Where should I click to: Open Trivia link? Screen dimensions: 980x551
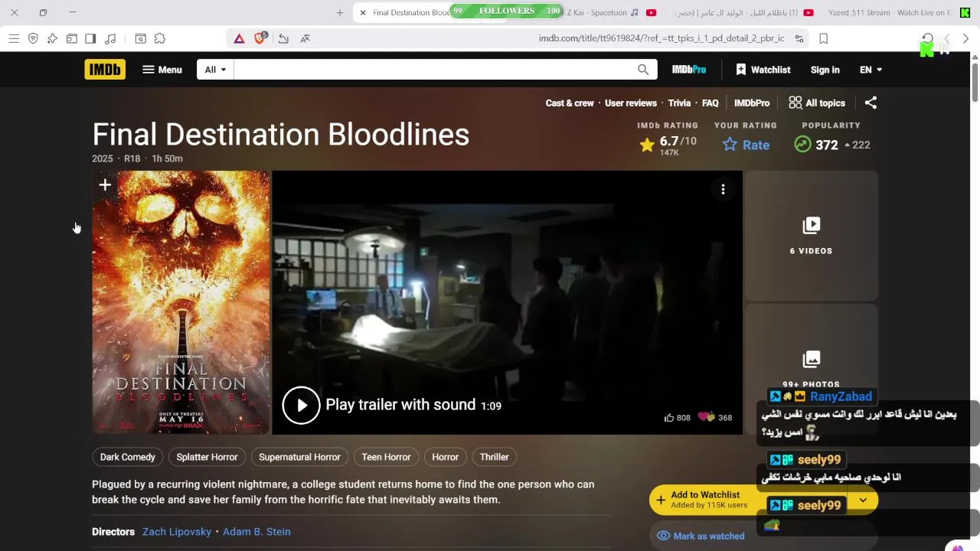tap(679, 103)
